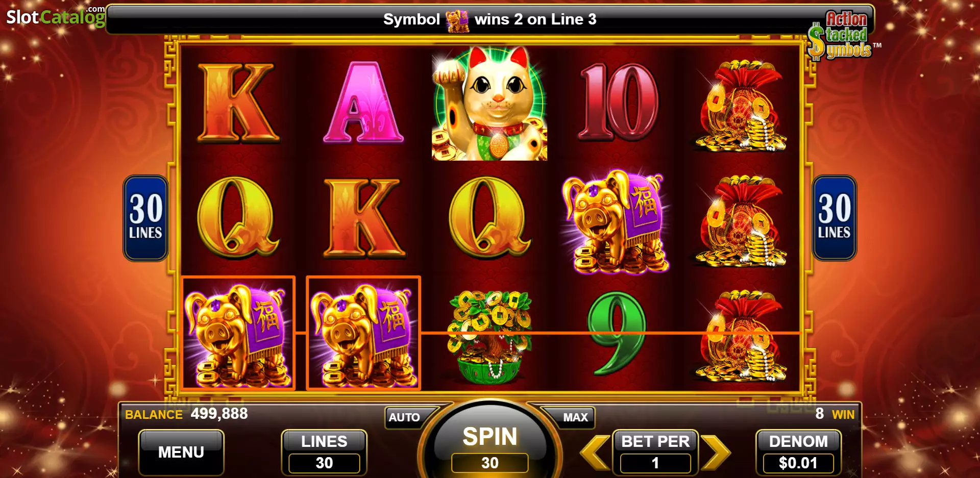Viewport: 980px width, 478px height.
Task: Open the DENOM selector
Action: pos(798,452)
